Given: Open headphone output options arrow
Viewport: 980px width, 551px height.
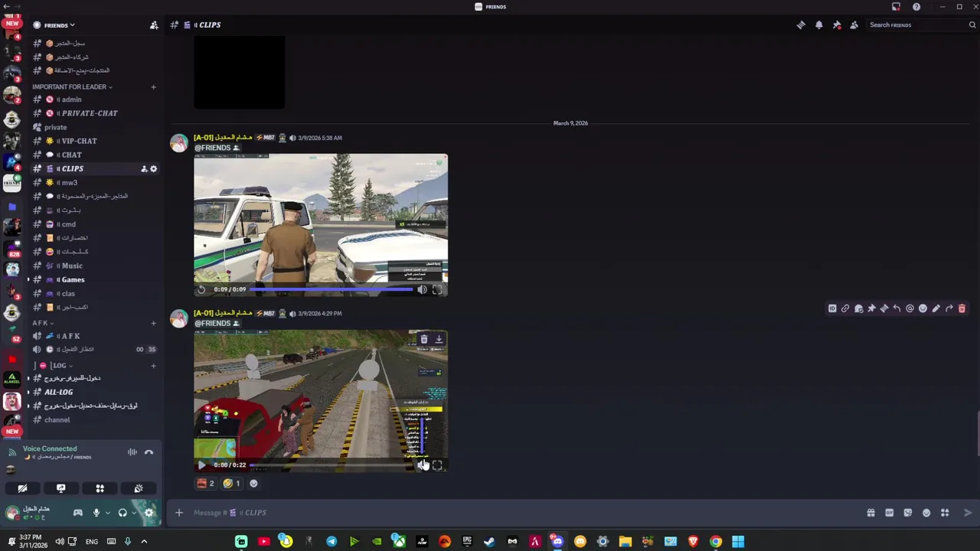Looking at the screenshot, I should (x=133, y=513).
